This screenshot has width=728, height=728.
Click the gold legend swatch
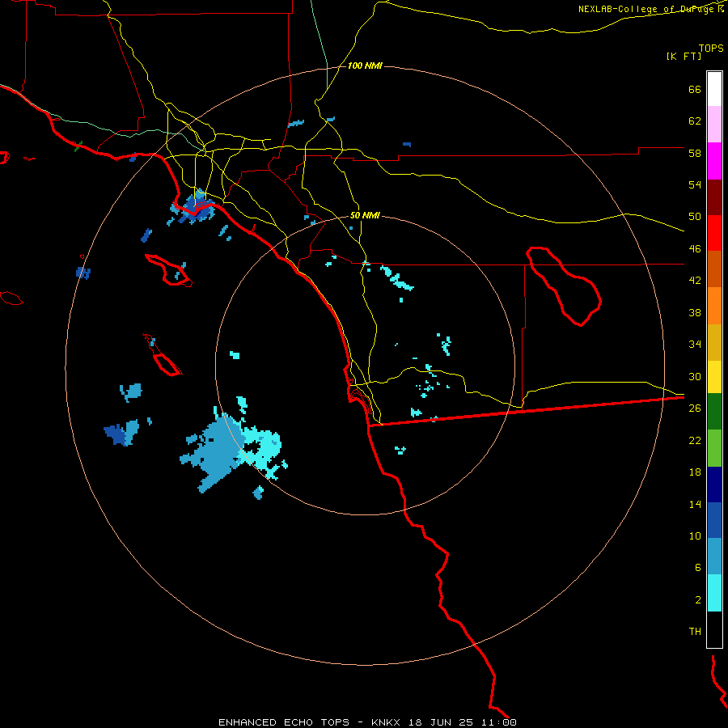(714, 342)
